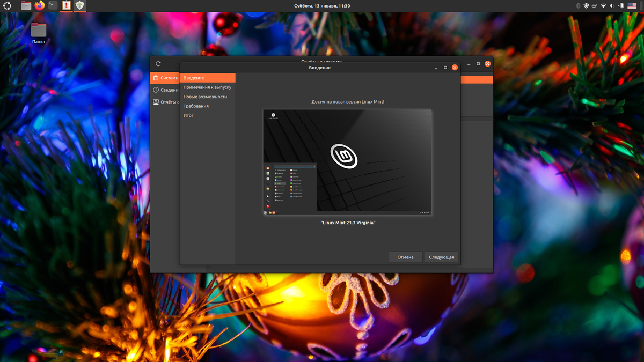Click the Введение dialog title bar
The image size is (644, 362).
pyautogui.click(x=320, y=68)
